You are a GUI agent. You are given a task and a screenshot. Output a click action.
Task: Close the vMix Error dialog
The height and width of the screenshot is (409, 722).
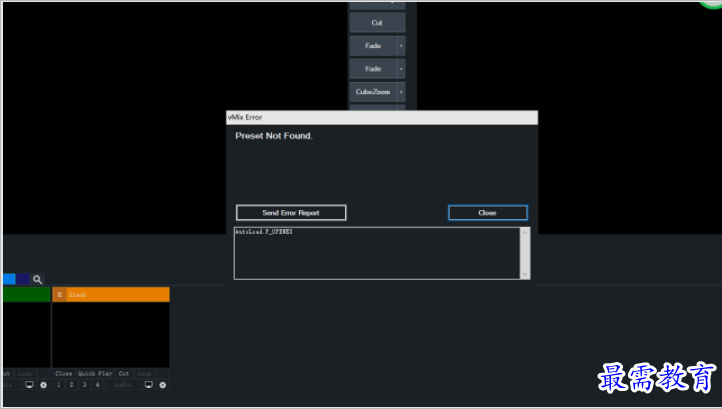click(488, 213)
